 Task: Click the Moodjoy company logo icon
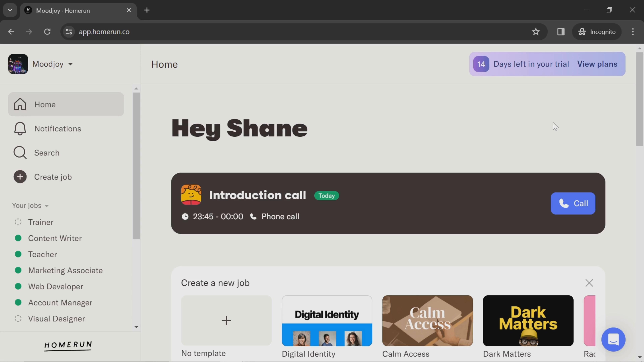pos(18,64)
